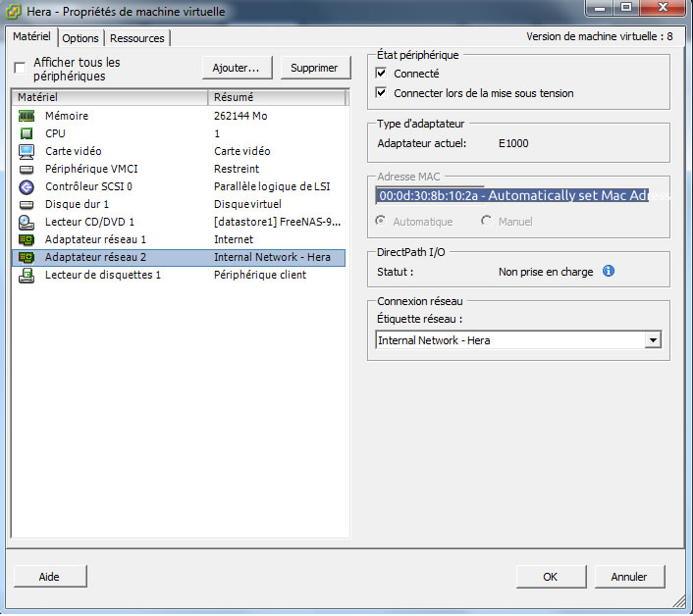The height and width of the screenshot is (616, 693).
Task: Select the Mémoire row label
Action: tap(67, 116)
